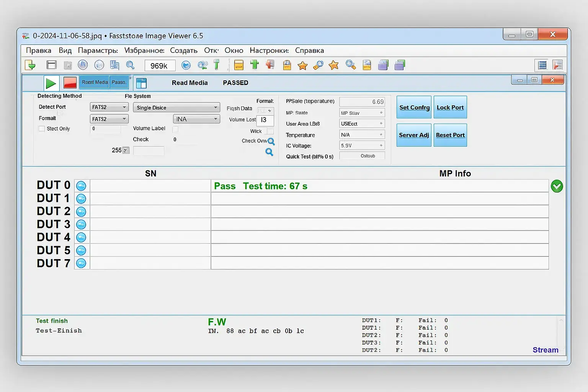The image size is (588, 392).
Task: Open the Справка menu
Action: 309,51
